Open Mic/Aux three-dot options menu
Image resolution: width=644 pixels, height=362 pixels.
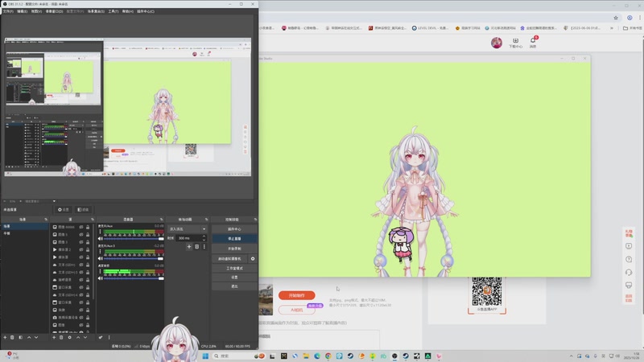(100, 232)
